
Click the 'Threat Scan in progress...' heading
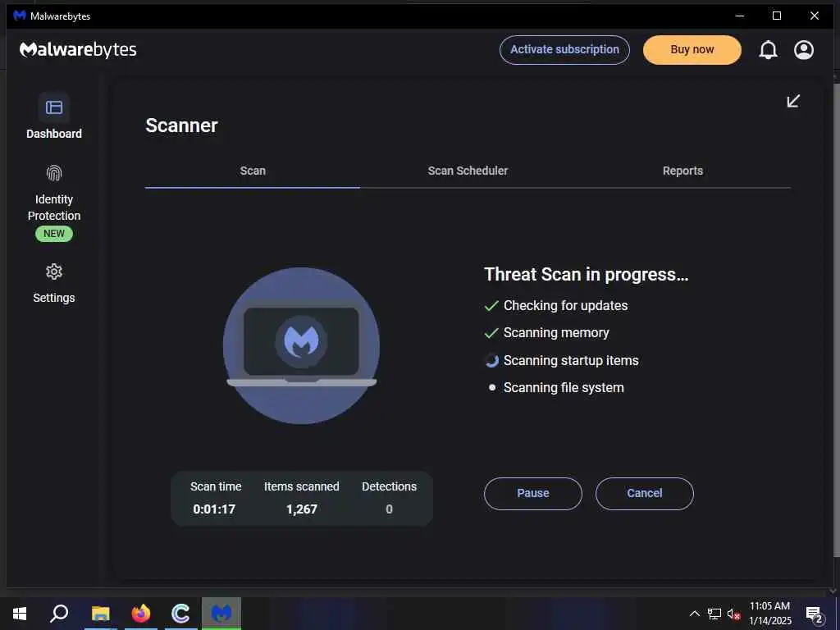coord(586,274)
